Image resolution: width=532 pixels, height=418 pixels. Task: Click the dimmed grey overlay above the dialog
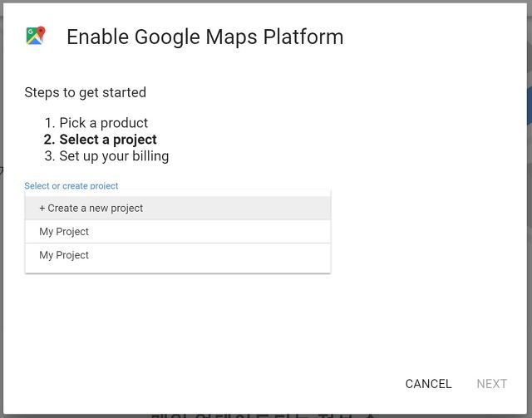(266, 2)
